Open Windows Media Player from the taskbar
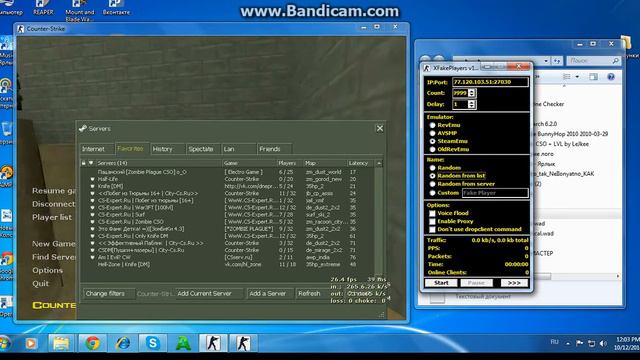 click(31, 343)
